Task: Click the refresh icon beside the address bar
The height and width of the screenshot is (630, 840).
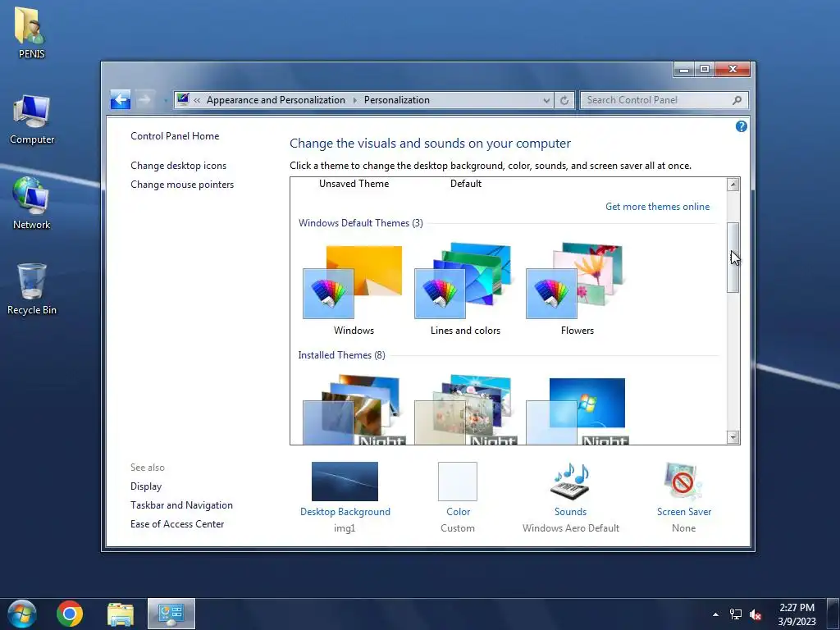Action: coord(564,100)
